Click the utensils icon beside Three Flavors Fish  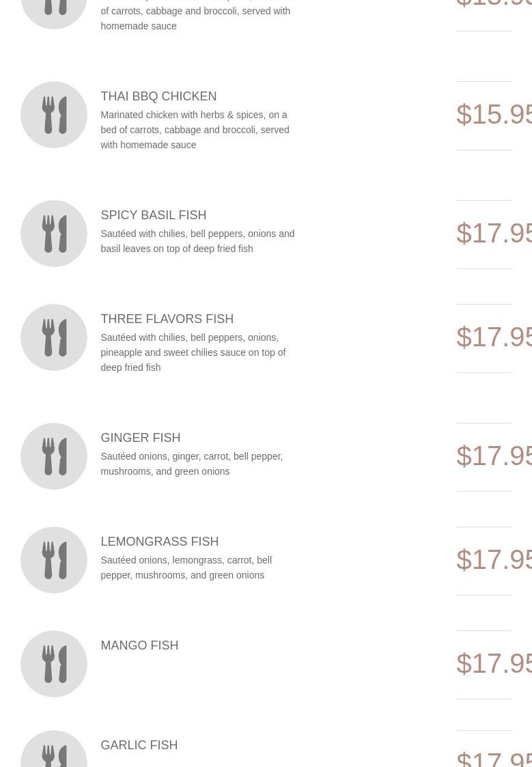click(54, 337)
